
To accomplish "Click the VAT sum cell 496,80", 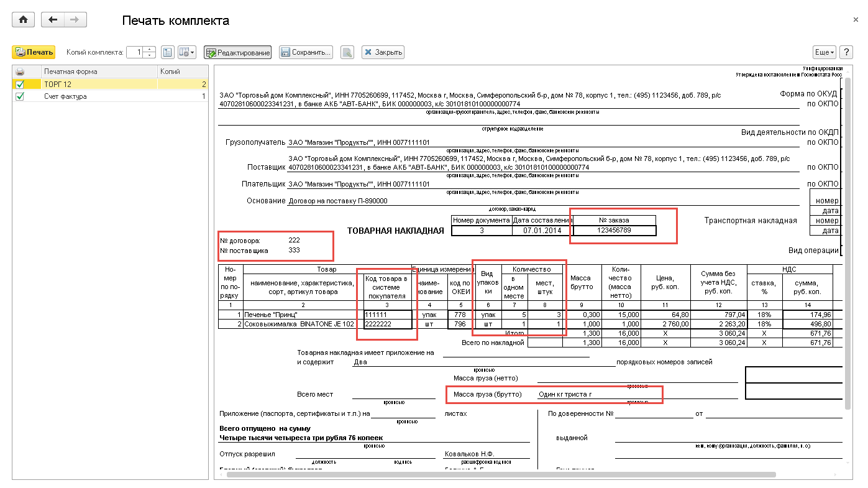I will (808, 324).
